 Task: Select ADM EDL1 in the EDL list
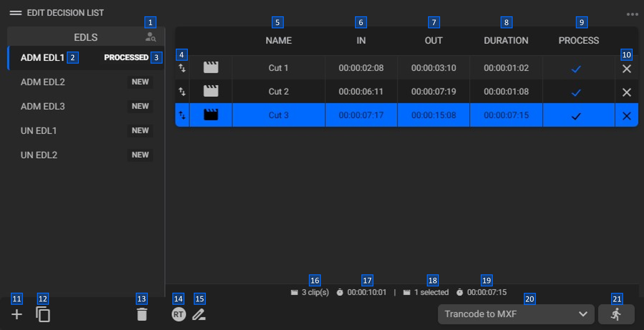pos(86,58)
